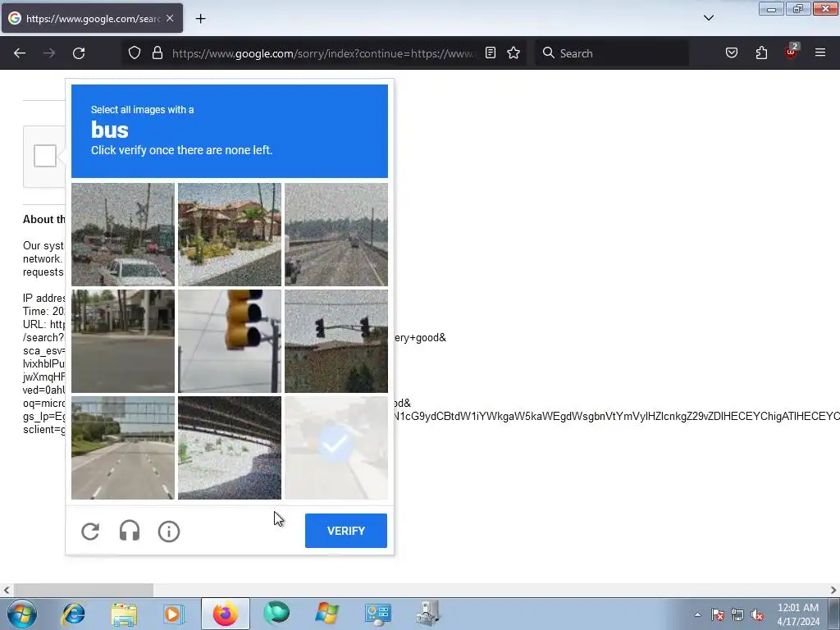Deselect the checkmarked faded tile
Viewport: 840px width, 630px height.
click(x=336, y=448)
